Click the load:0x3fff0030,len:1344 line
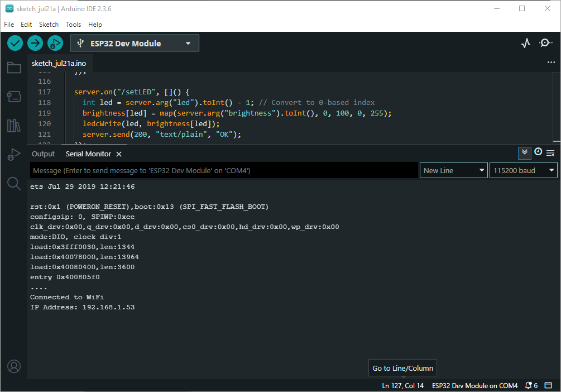Viewport: 561px width, 392px height. pyautogui.click(x=82, y=247)
